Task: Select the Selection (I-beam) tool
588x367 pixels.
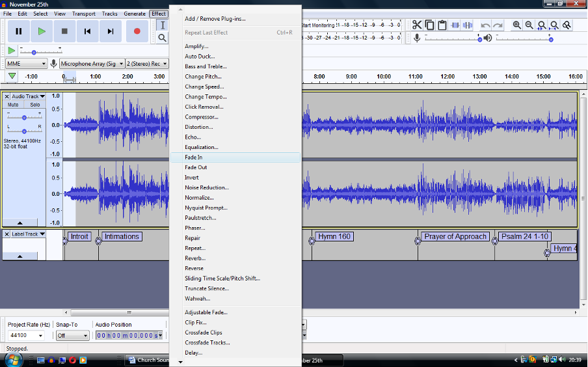Action: 163,25
